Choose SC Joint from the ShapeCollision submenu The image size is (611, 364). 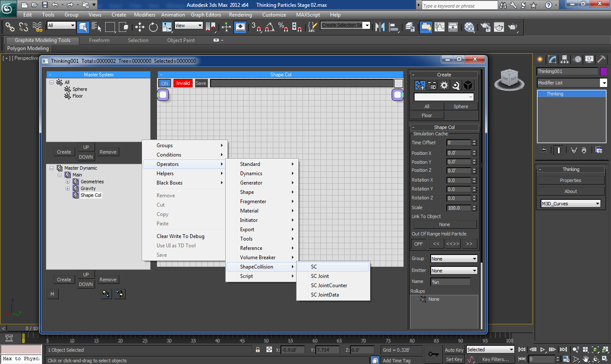pos(320,276)
